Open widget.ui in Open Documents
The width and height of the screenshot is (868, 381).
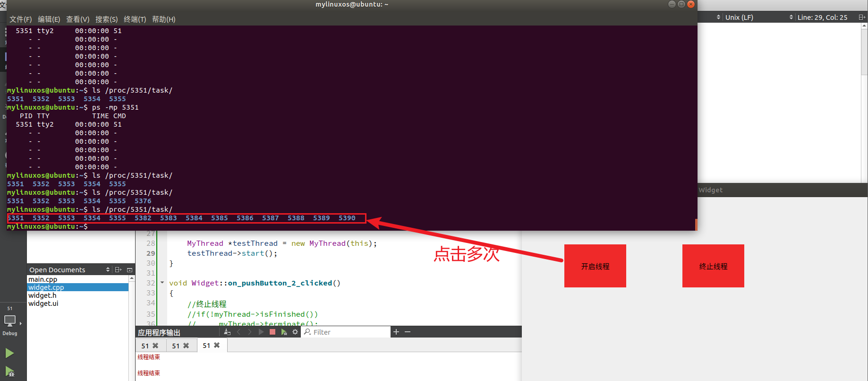coord(78,303)
